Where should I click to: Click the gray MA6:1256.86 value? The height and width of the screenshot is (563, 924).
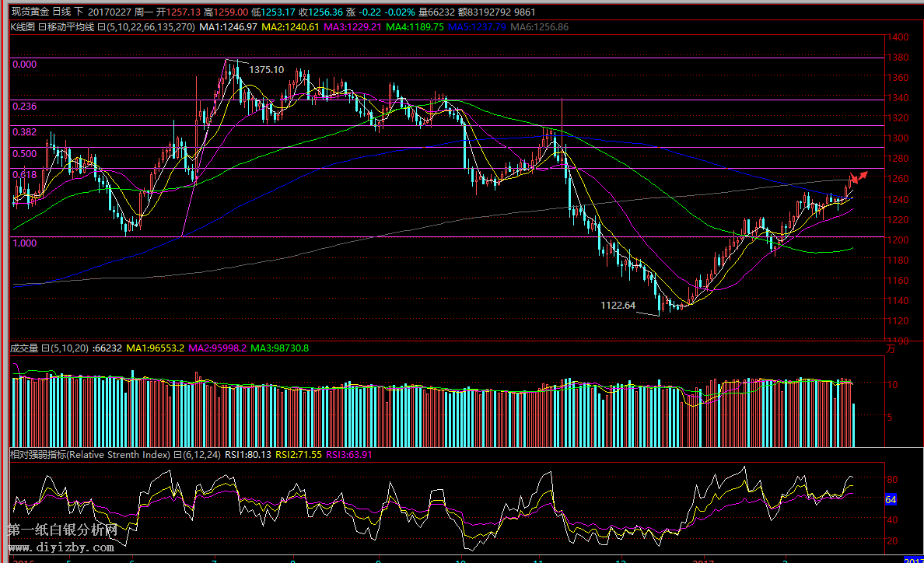tap(539, 27)
